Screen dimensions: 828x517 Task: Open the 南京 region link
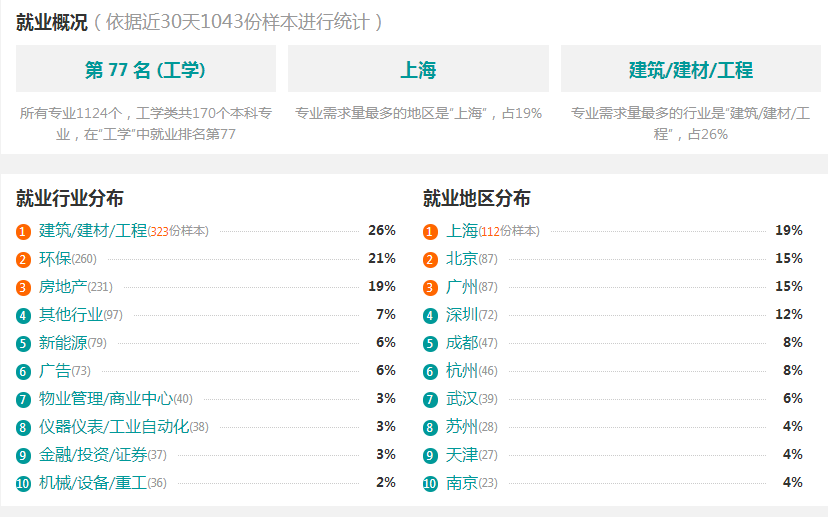[x=462, y=483]
